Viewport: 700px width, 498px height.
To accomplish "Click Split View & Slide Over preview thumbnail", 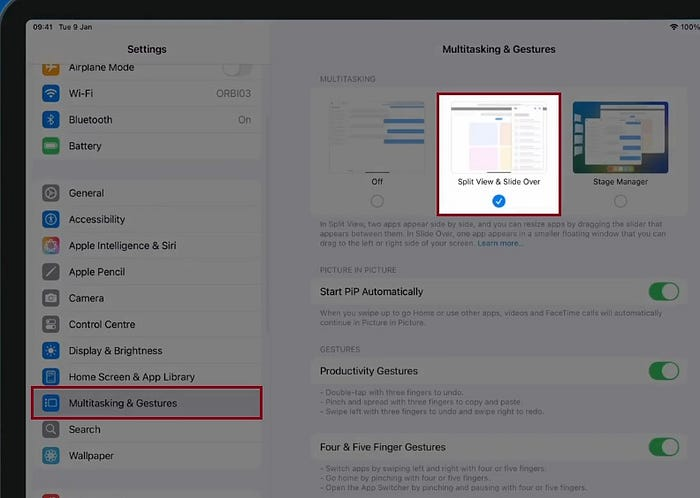I will pos(499,137).
